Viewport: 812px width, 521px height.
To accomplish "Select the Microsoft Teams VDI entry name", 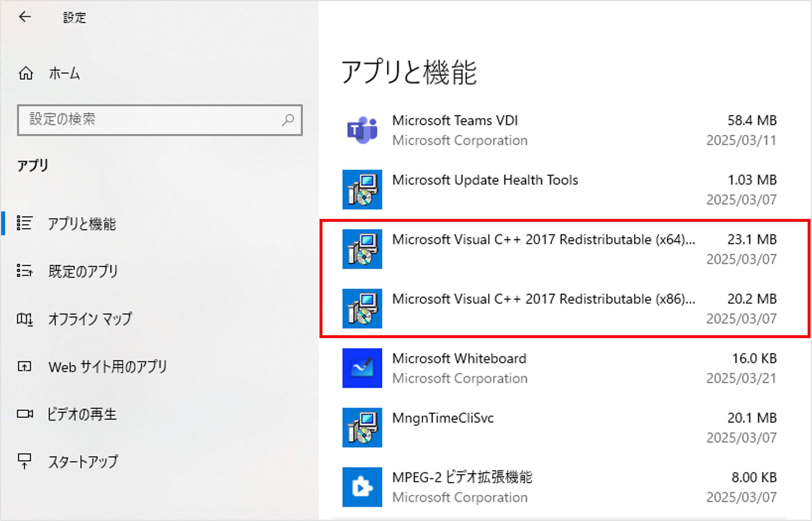I will (455, 120).
